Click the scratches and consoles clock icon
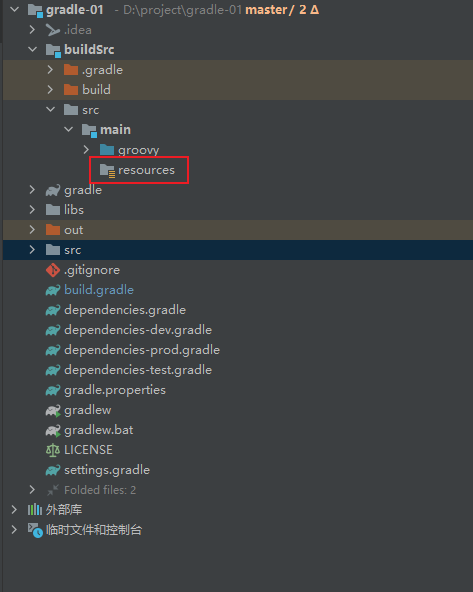Image resolution: width=473 pixels, height=592 pixels. point(35,530)
